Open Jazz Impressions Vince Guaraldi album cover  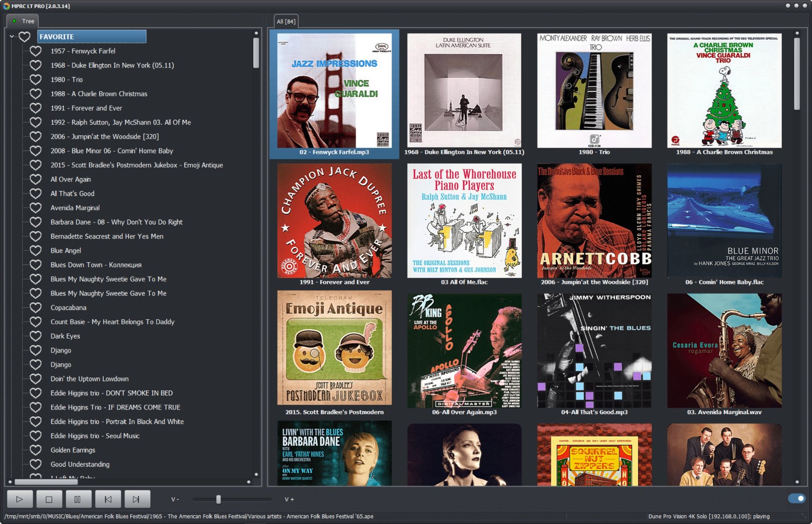(x=335, y=91)
